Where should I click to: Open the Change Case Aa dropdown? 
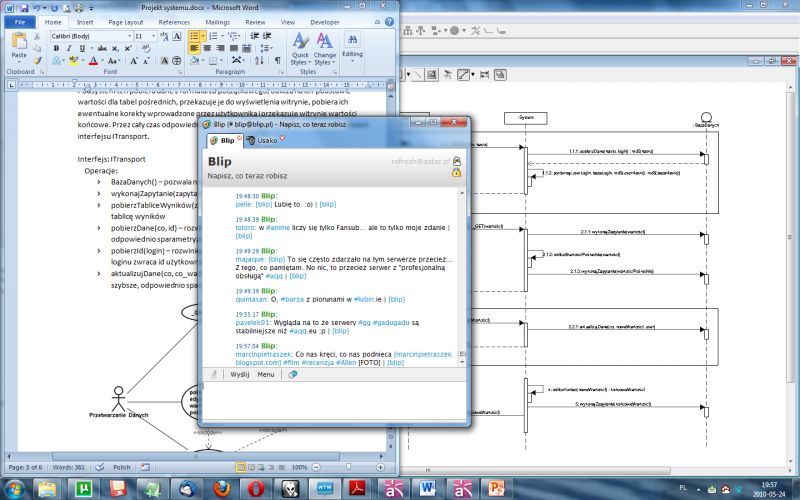coord(114,61)
